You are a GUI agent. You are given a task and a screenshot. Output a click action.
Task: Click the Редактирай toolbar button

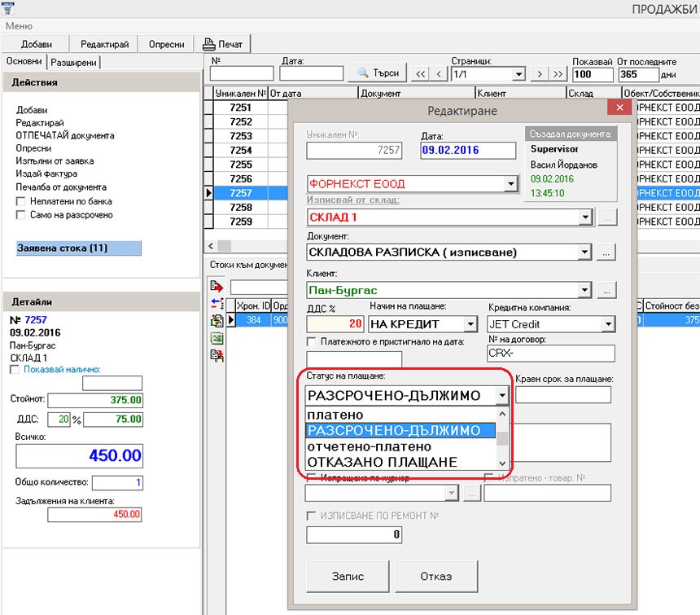[104, 44]
